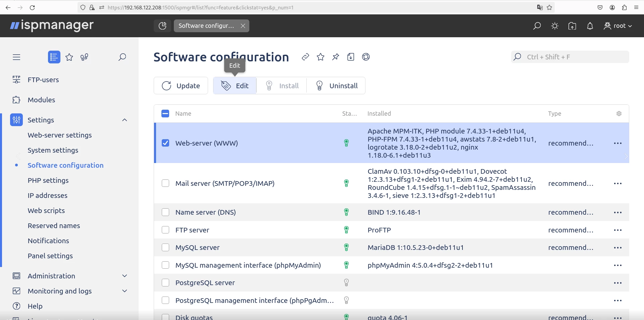Check the FTP server checkbox
The height and width of the screenshot is (320, 644).
[165, 230]
